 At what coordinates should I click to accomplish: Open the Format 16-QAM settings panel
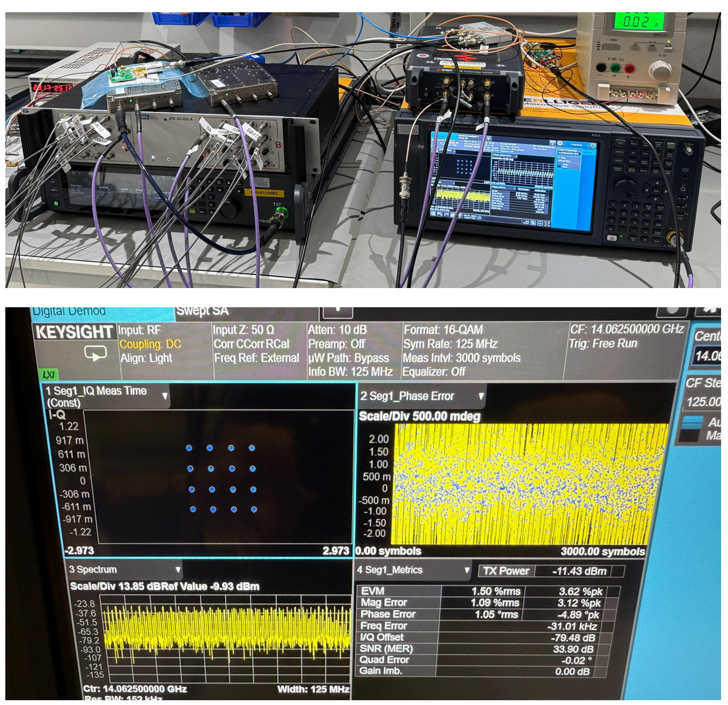click(x=461, y=350)
